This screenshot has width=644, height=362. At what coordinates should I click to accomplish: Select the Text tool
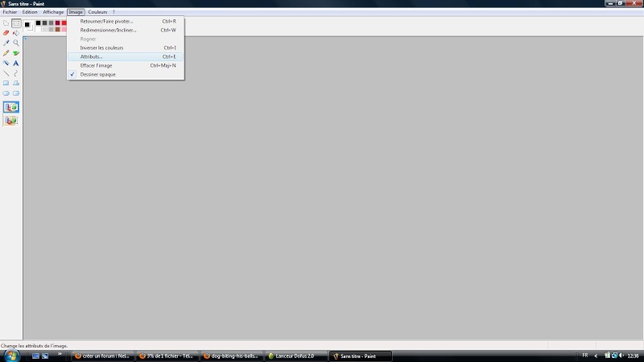[x=16, y=64]
